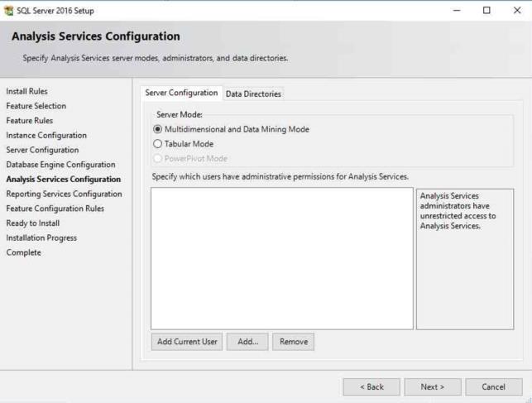This screenshot has height=403, width=532.
Task: Maximize the SQL Server Setup window
Action: tap(486, 11)
